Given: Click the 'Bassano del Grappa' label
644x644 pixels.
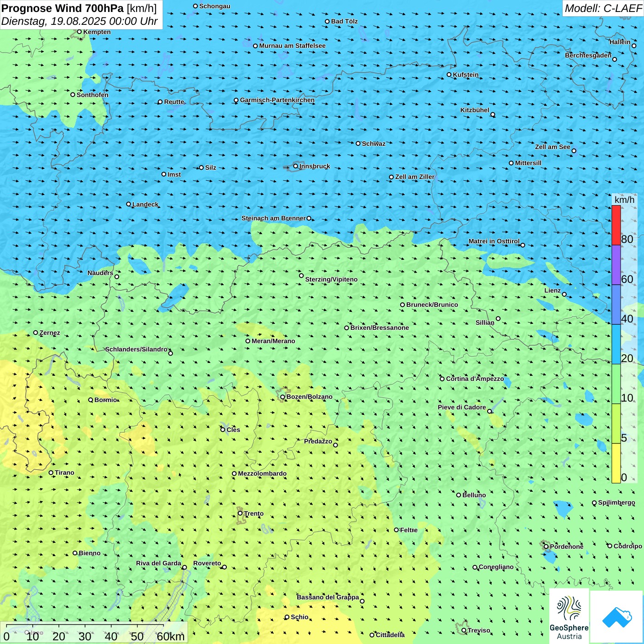Looking at the screenshot, I should (328, 597).
